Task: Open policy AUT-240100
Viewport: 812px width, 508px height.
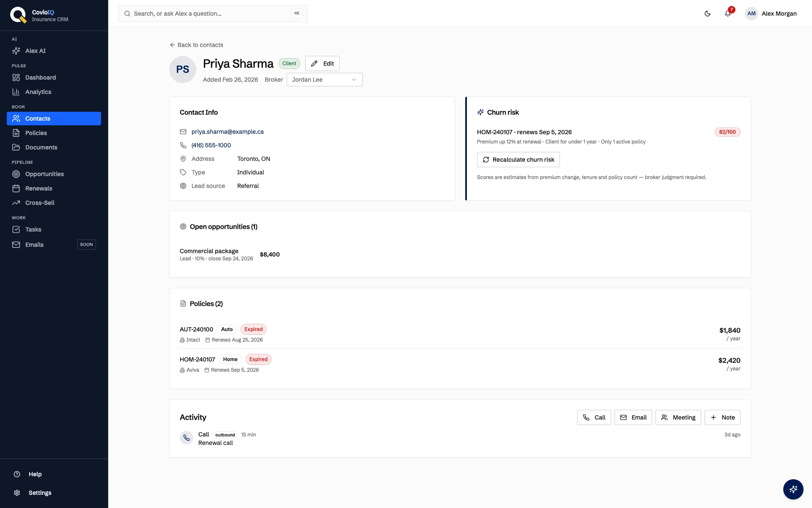Action: click(x=196, y=329)
